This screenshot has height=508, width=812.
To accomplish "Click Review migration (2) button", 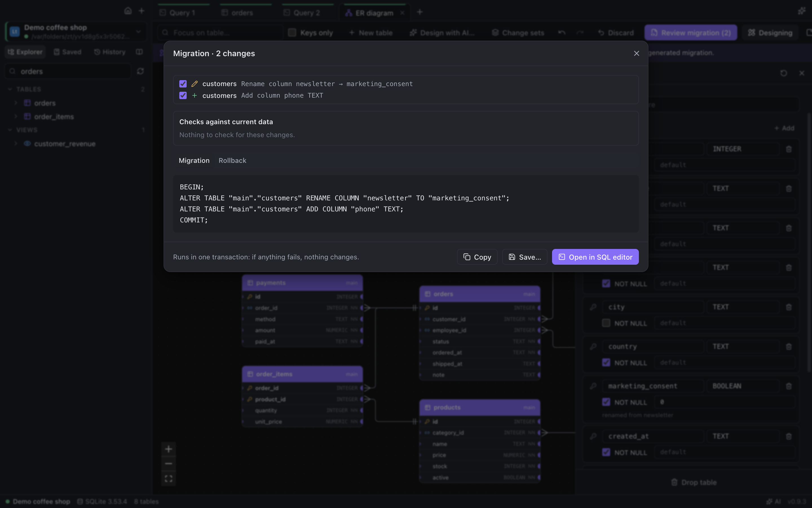I will pos(690,32).
